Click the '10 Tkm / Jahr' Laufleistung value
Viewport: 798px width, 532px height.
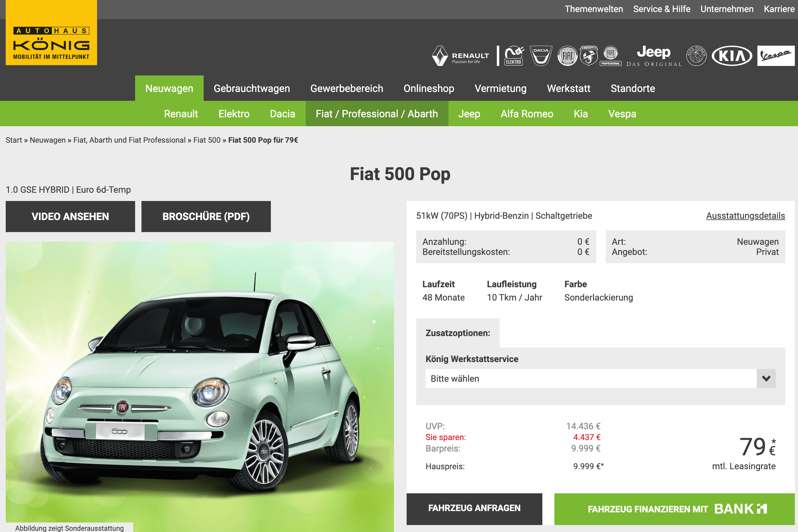click(x=514, y=298)
